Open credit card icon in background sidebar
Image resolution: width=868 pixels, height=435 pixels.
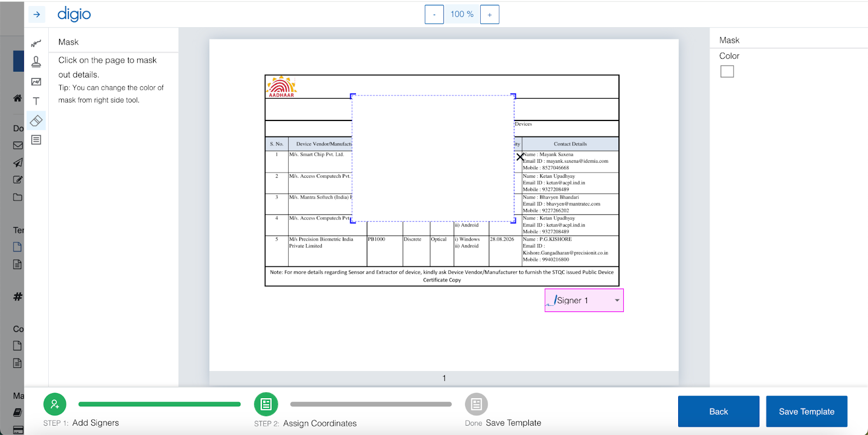point(18,430)
